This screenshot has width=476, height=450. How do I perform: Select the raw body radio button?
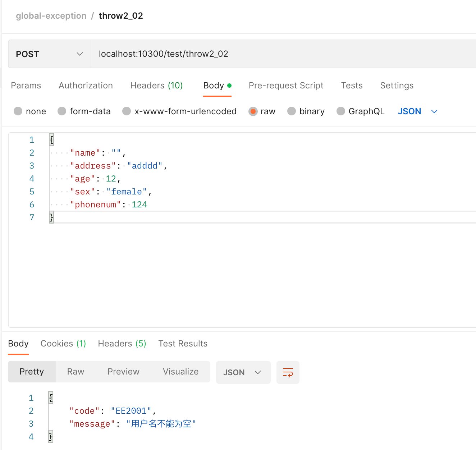[x=253, y=111]
